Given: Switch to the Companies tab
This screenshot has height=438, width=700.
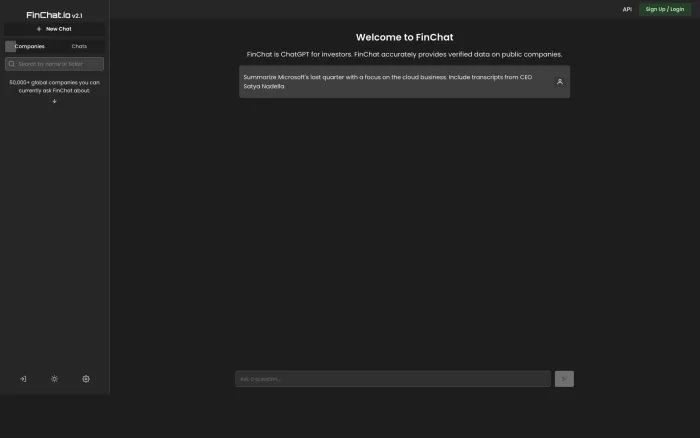Looking at the screenshot, I should [x=29, y=46].
